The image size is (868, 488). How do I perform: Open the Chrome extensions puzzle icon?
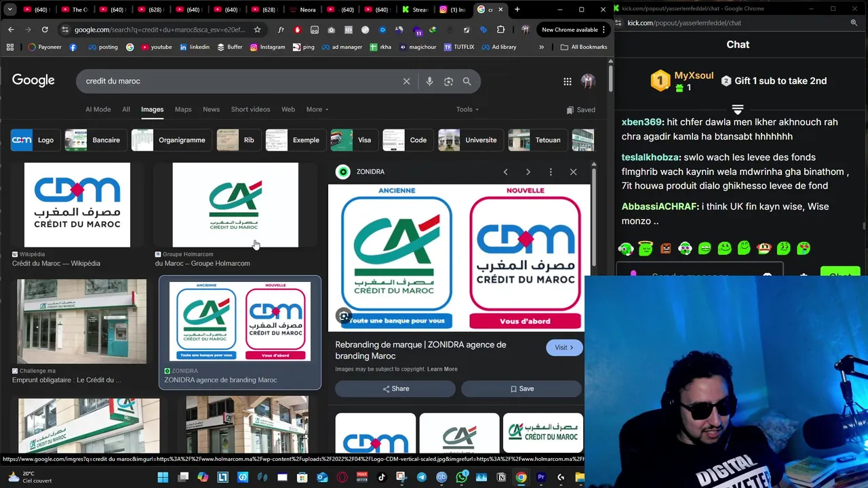(x=500, y=30)
